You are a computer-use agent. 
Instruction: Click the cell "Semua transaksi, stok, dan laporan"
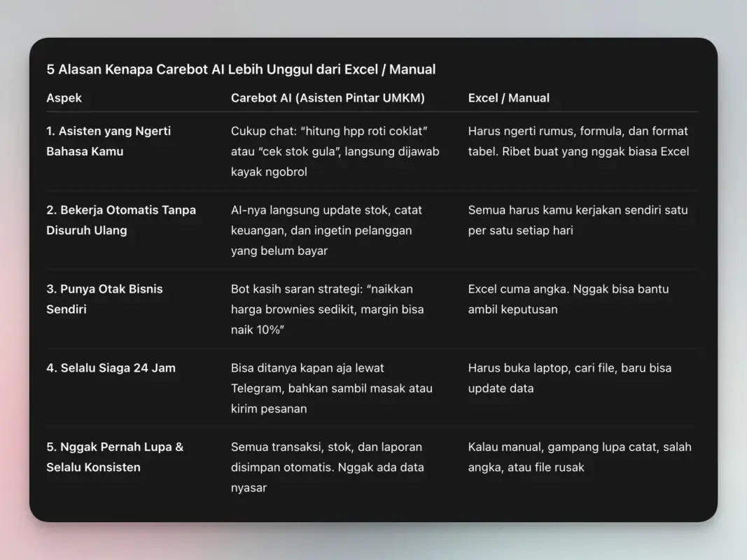[327, 467]
